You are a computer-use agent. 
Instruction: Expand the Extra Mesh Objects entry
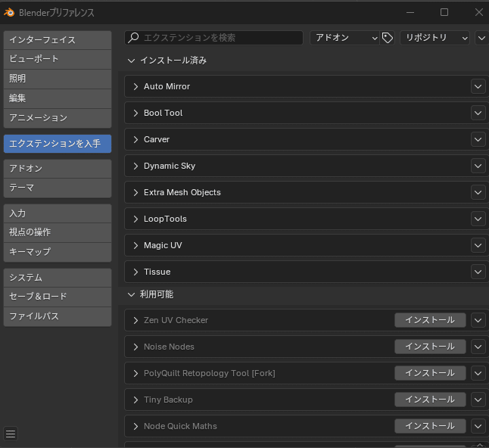pyautogui.click(x=135, y=192)
